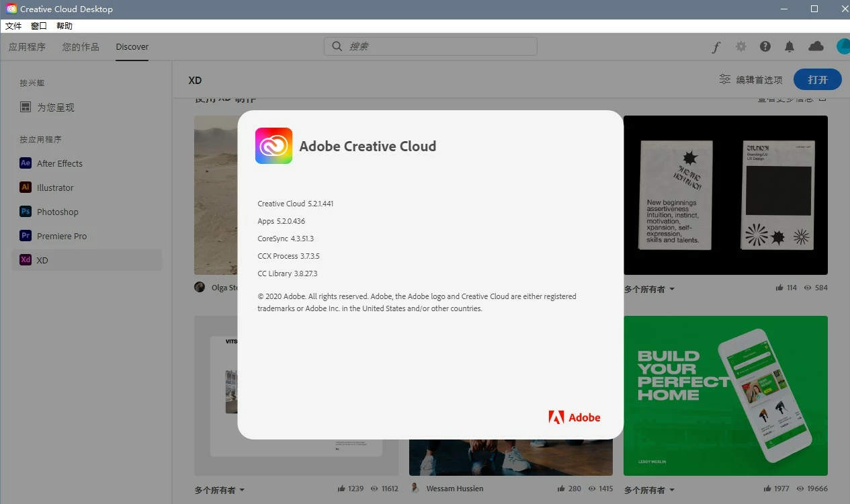Screen dimensions: 850x504
Task: Click the 2020 Adobe copyright notice
Action: (x=417, y=302)
